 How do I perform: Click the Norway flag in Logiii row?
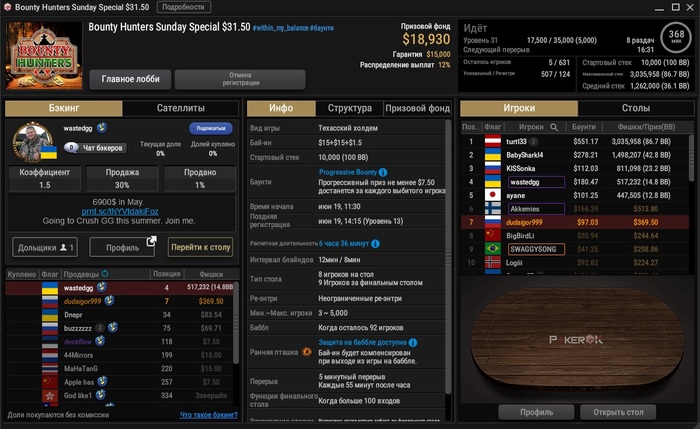[493, 262]
